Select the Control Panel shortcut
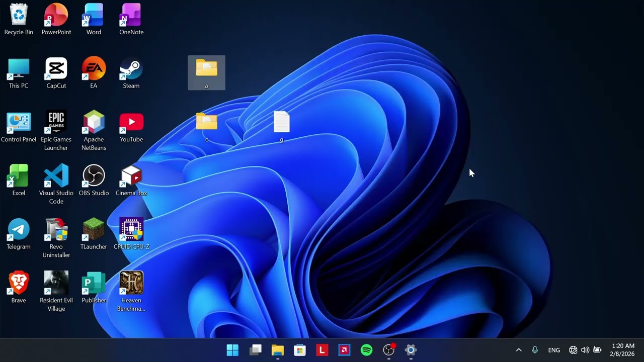The width and height of the screenshot is (644, 362). (x=19, y=127)
